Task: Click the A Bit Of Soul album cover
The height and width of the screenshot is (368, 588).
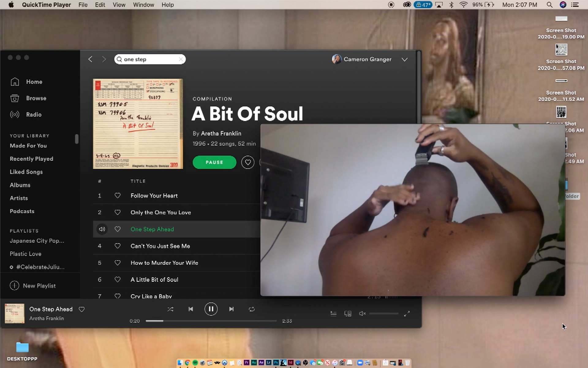Action: point(138,124)
